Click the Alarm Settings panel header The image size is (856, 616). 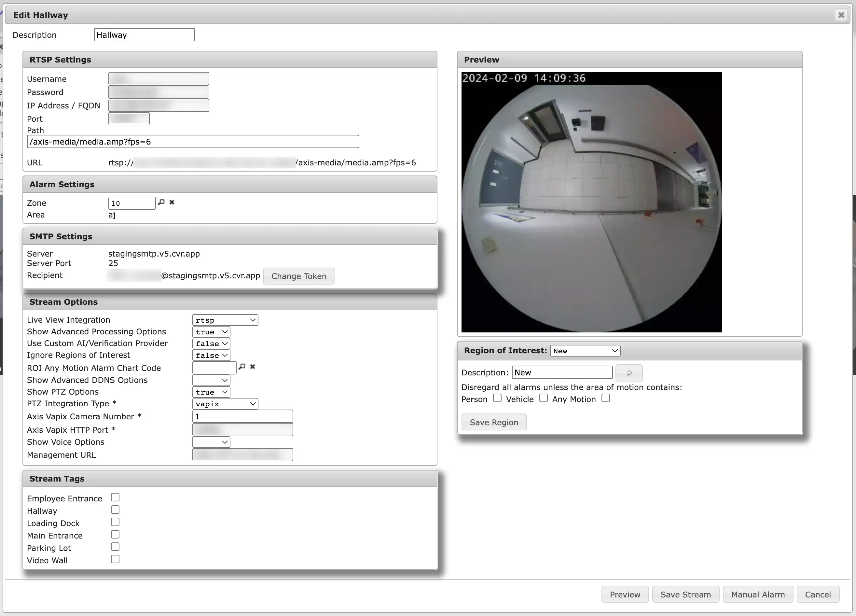[230, 184]
